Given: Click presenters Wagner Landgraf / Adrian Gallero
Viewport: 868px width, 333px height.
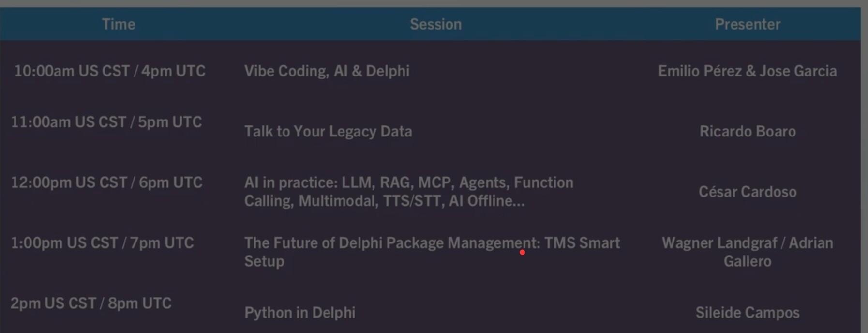Looking at the screenshot, I should tap(748, 252).
